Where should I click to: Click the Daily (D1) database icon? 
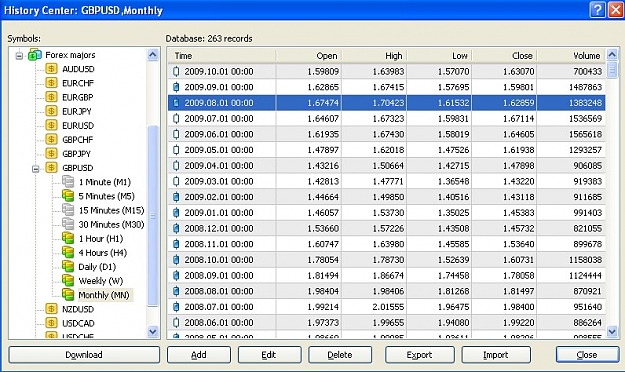click(x=68, y=267)
